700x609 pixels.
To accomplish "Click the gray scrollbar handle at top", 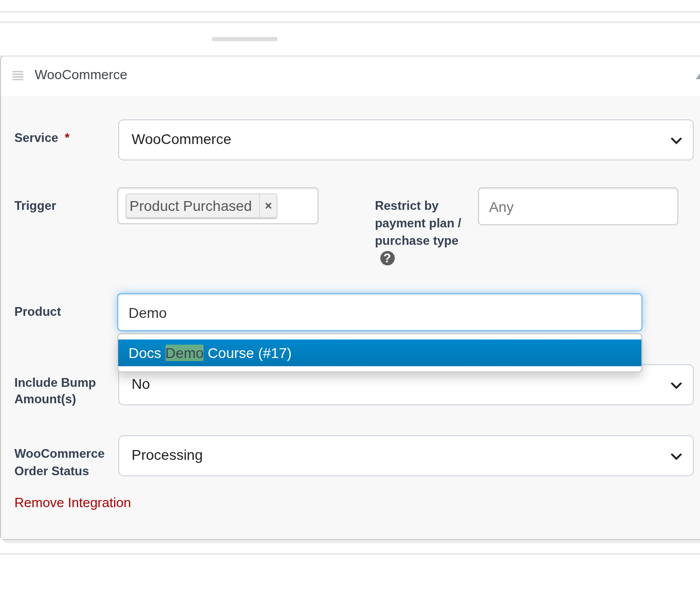I will [x=245, y=39].
